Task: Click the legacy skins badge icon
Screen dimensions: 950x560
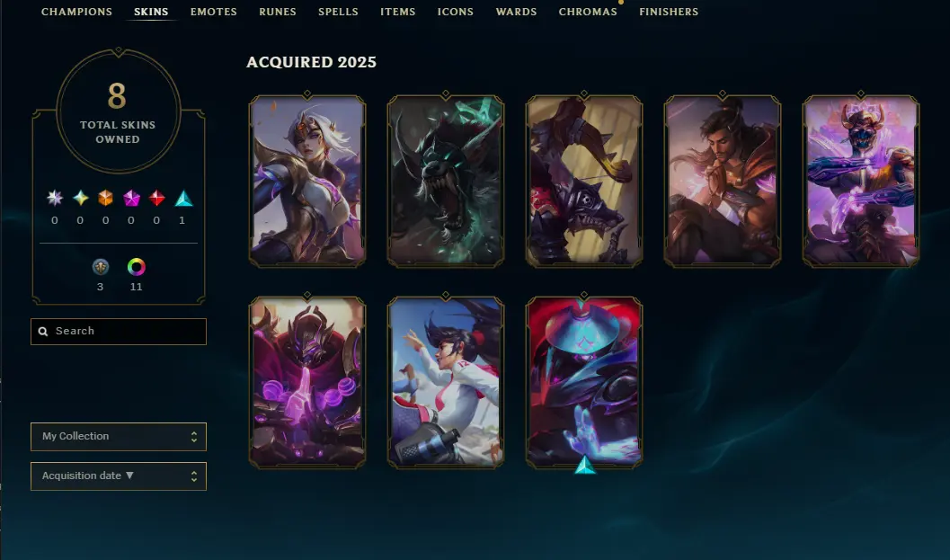Action: click(101, 267)
